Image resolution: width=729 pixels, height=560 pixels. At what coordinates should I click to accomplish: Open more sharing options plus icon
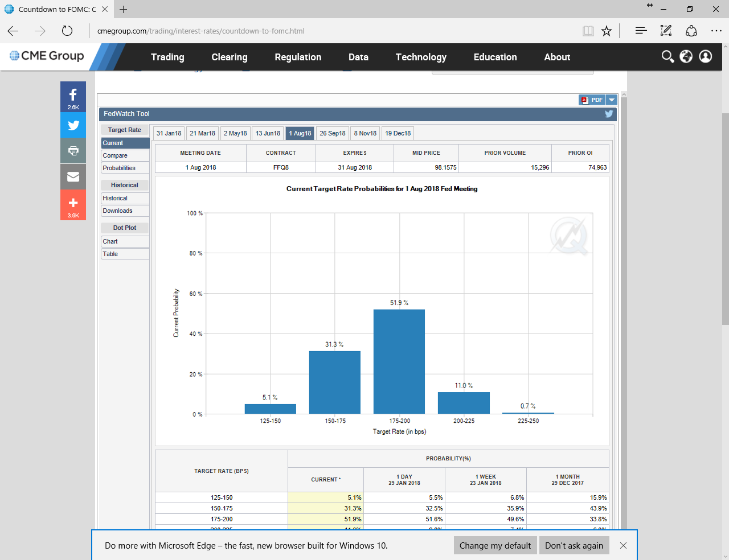click(73, 204)
